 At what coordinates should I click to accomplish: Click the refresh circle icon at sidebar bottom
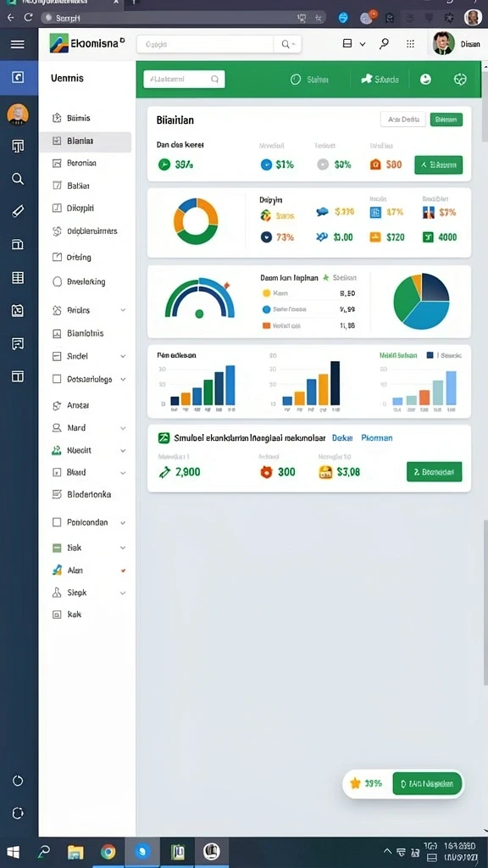pyautogui.click(x=18, y=813)
